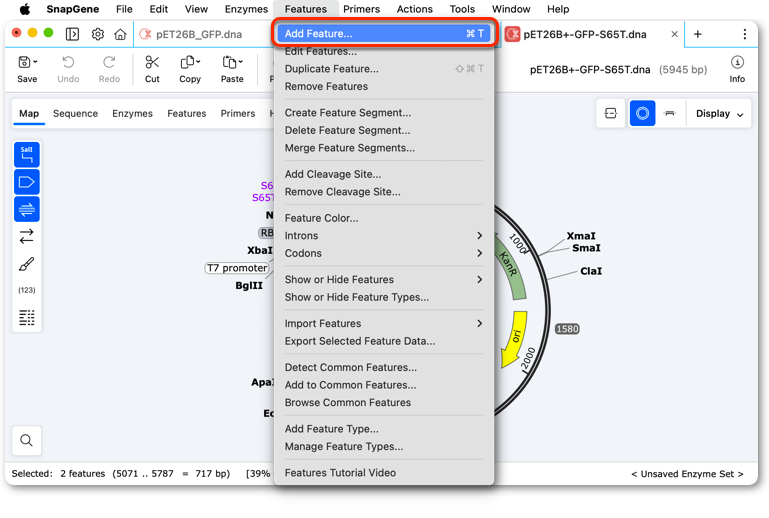Click the 1580 position marker

(x=567, y=329)
